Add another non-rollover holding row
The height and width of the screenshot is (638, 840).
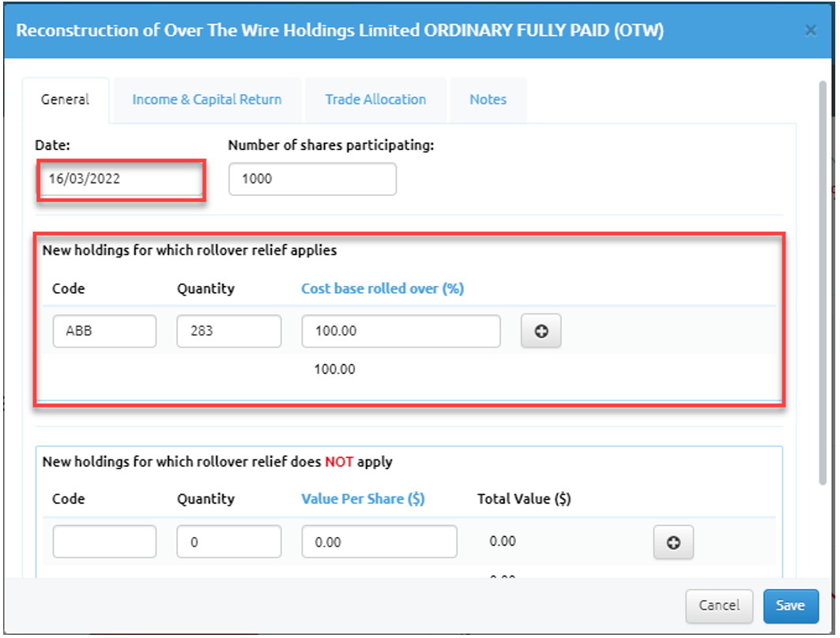click(x=673, y=542)
